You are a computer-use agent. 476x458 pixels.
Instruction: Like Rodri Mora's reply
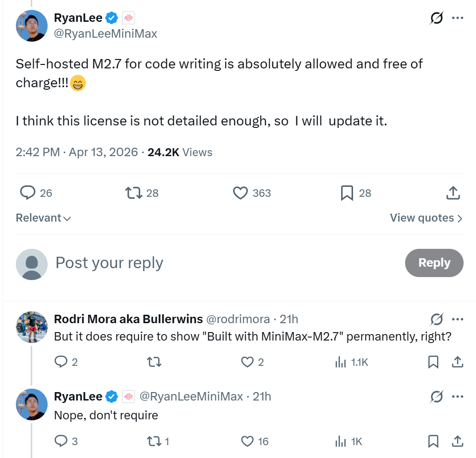[247, 362]
